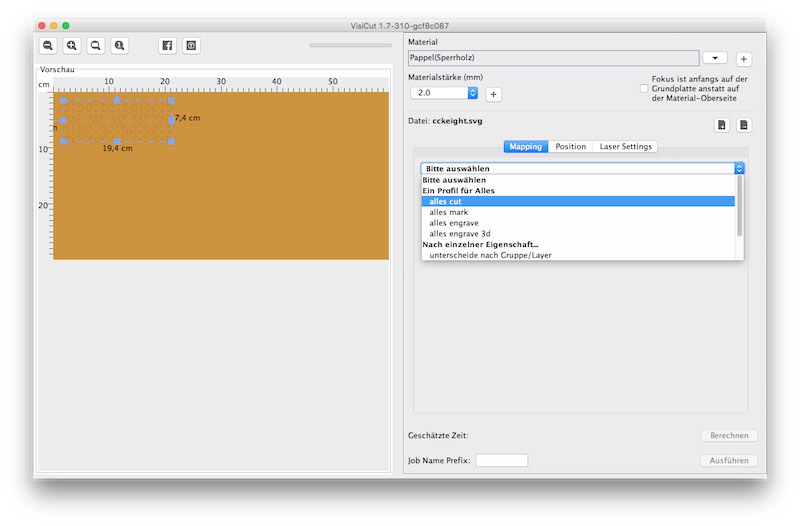The height and width of the screenshot is (526, 800).
Task: Click the zoom in magnifier icon
Action: point(72,45)
